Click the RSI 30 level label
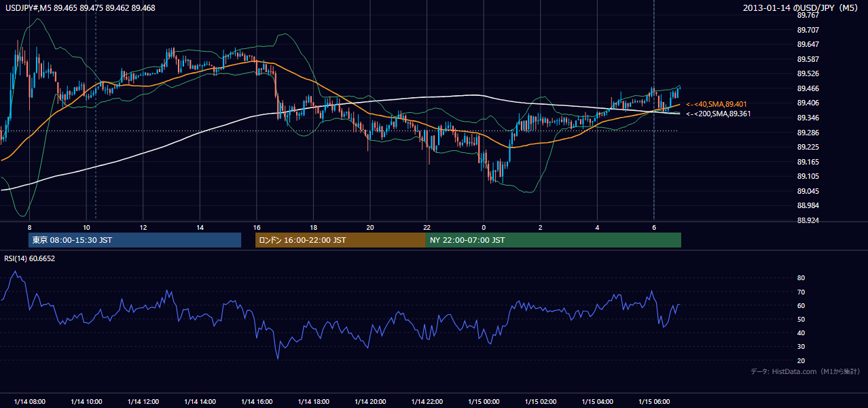This screenshot has width=868, height=408. [x=801, y=347]
